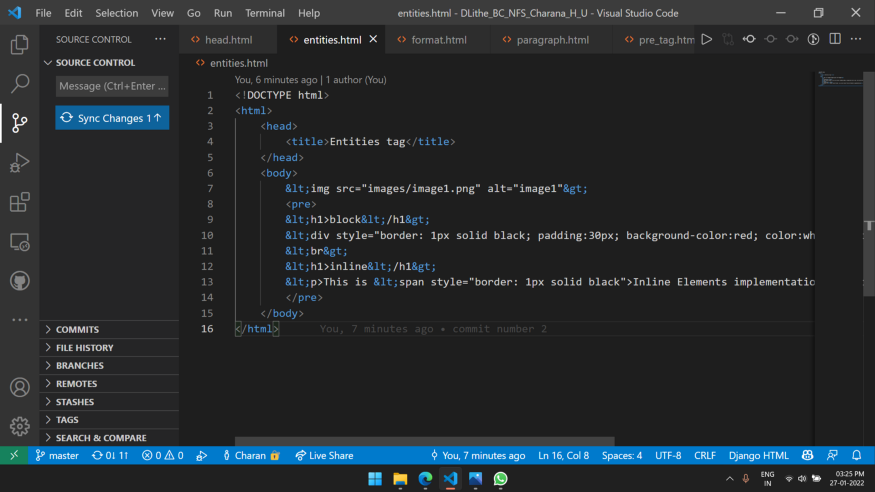The width and height of the screenshot is (875, 492).
Task: Toggle notifications bell in status bar
Action: (857, 455)
